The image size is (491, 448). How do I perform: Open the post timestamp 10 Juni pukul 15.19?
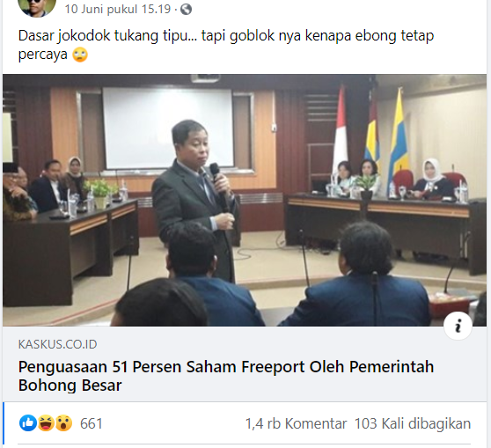pos(118,9)
